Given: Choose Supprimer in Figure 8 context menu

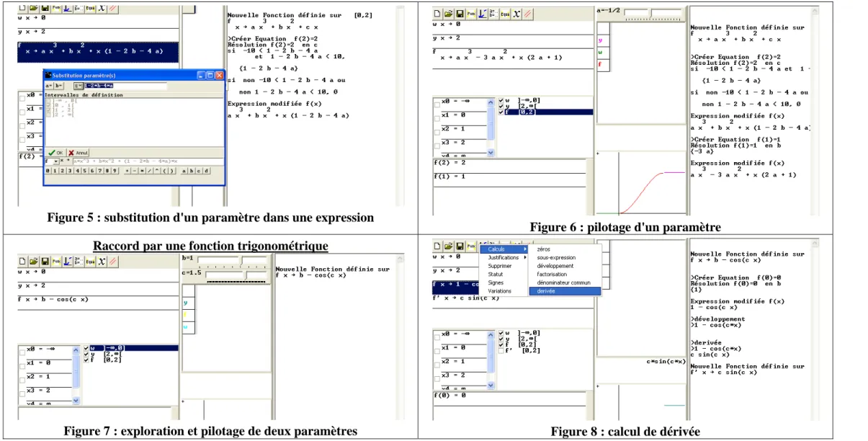Looking at the screenshot, I should (504, 266).
